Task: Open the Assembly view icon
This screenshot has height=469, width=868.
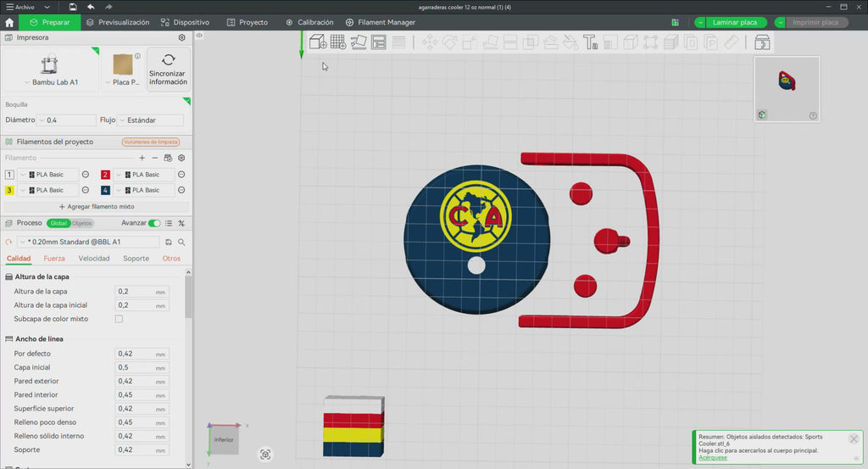Action: (762, 42)
